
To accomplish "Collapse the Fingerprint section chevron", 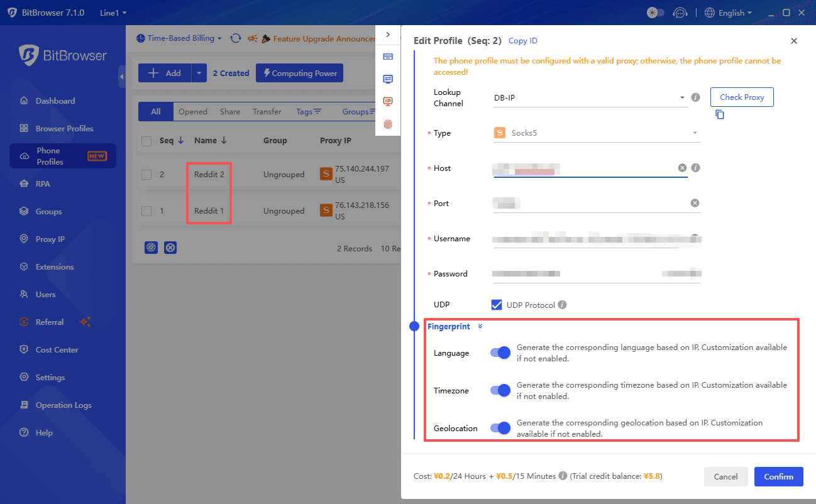I will (x=480, y=326).
